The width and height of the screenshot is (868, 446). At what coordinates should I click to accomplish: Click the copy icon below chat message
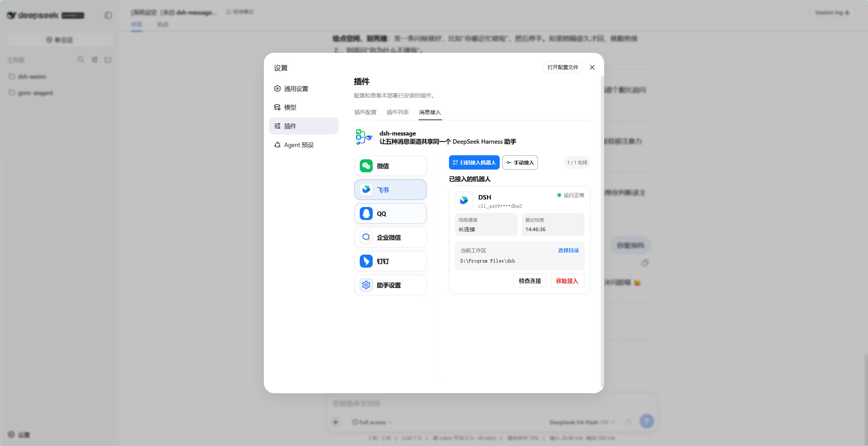[x=645, y=263]
